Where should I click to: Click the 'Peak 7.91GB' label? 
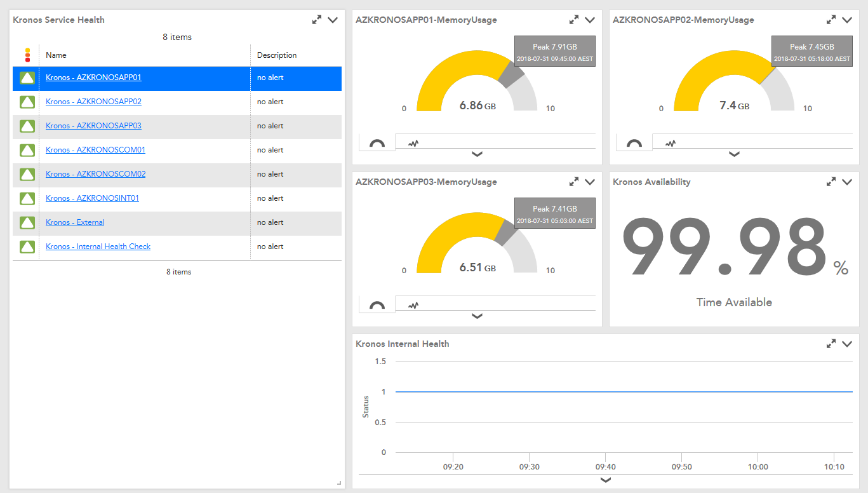click(x=555, y=47)
